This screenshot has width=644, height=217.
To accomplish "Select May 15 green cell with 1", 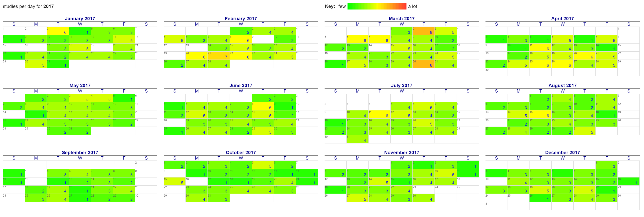I will (x=36, y=114).
